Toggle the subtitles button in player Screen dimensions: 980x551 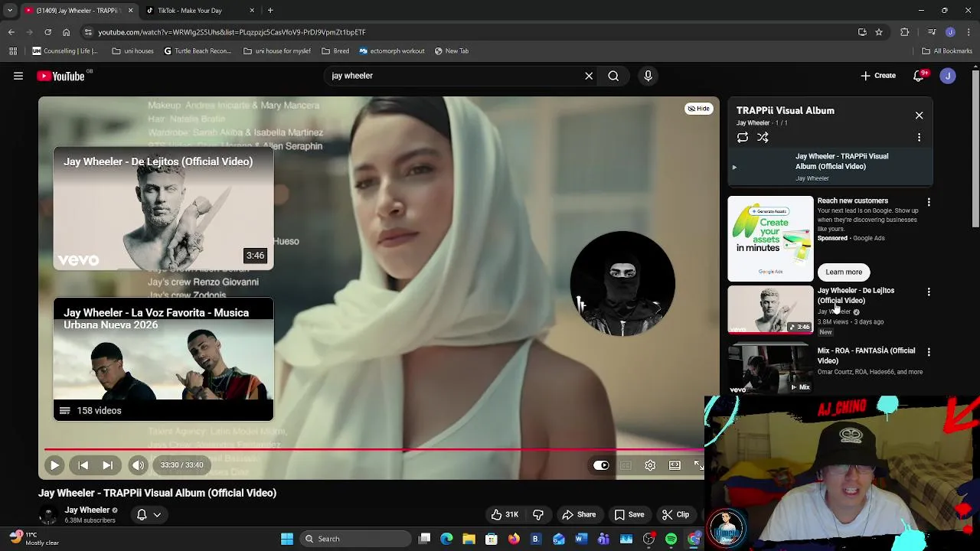point(626,465)
